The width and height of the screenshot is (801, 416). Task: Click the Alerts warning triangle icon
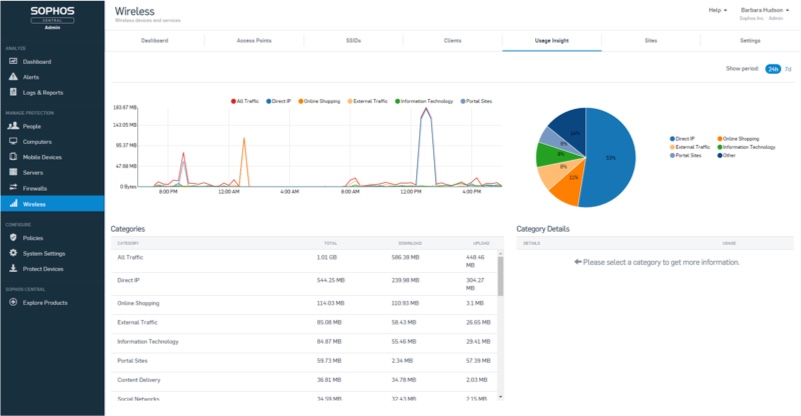coord(13,77)
